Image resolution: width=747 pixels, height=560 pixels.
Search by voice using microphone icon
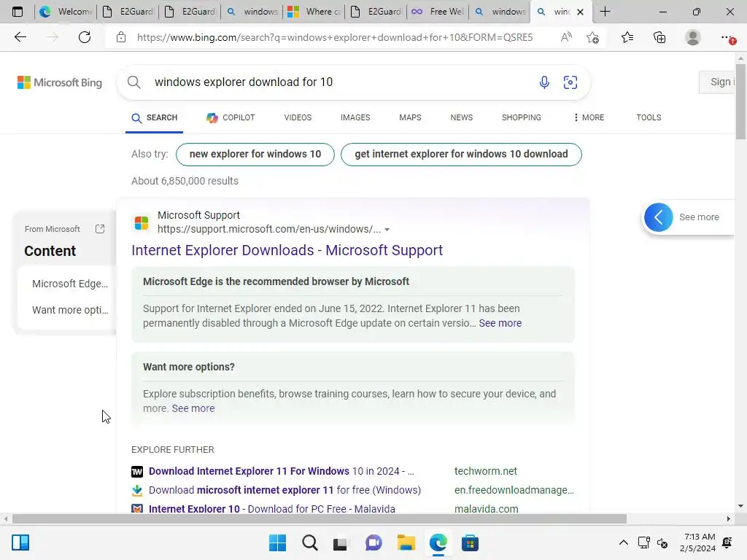(544, 82)
